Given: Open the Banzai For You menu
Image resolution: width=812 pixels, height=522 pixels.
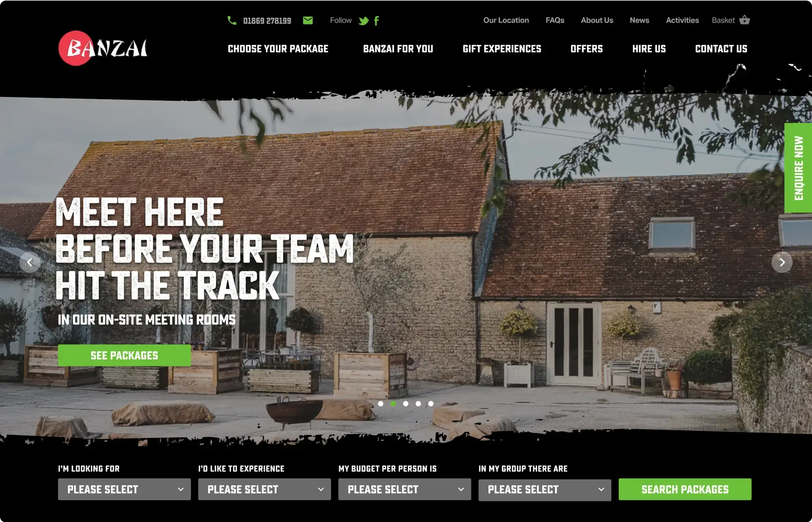Looking at the screenshot, I should click(x=398, y=50).
